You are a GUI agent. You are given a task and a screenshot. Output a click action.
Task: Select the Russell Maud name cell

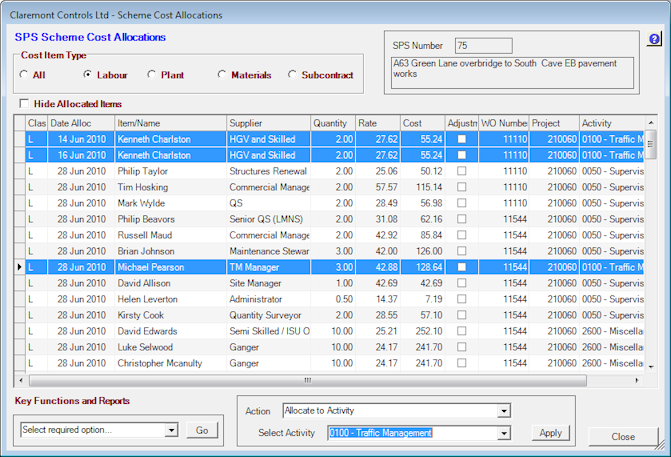pyautogui.click(x=171, y=235)
